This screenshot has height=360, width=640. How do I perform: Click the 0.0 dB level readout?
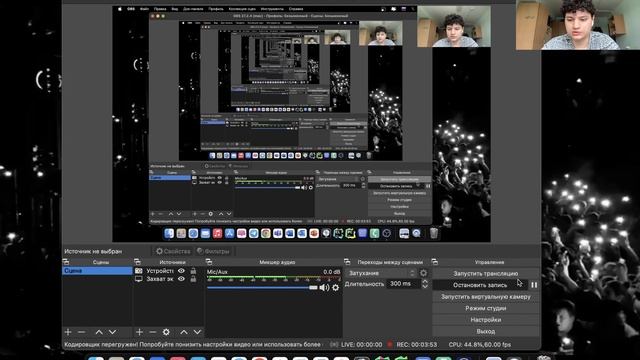pos(331,271)
